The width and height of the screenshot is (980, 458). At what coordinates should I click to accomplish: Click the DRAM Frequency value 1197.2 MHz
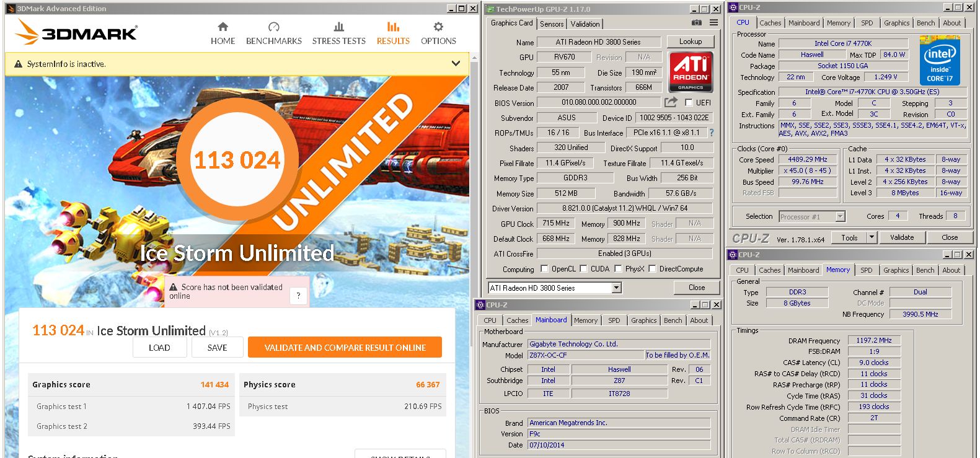click(x=873, y=340)
